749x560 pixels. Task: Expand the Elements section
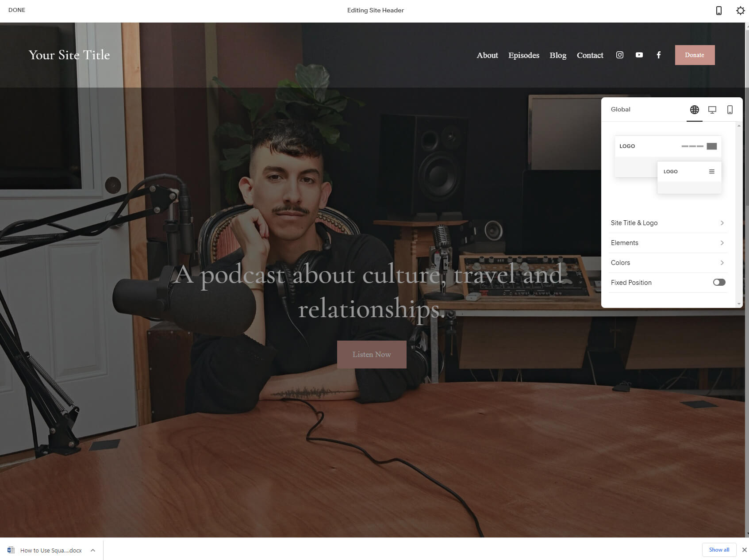coord(668,243)
